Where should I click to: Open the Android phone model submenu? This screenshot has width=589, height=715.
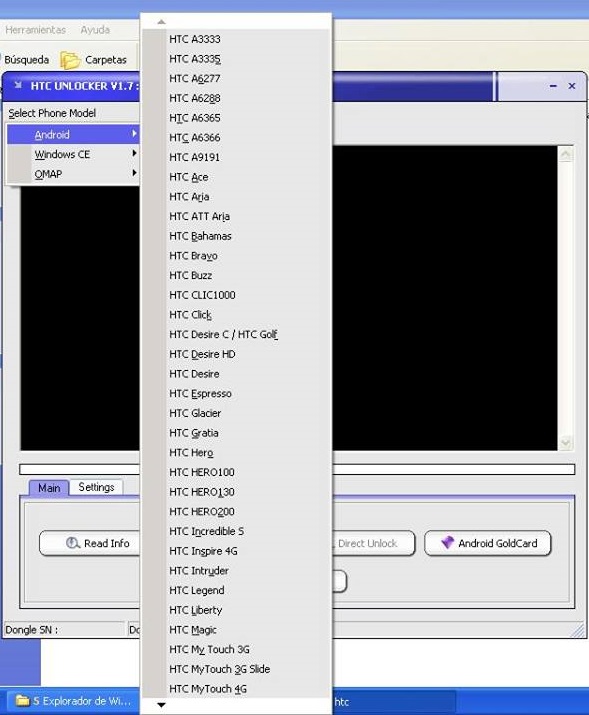click(x=73, y=135)
